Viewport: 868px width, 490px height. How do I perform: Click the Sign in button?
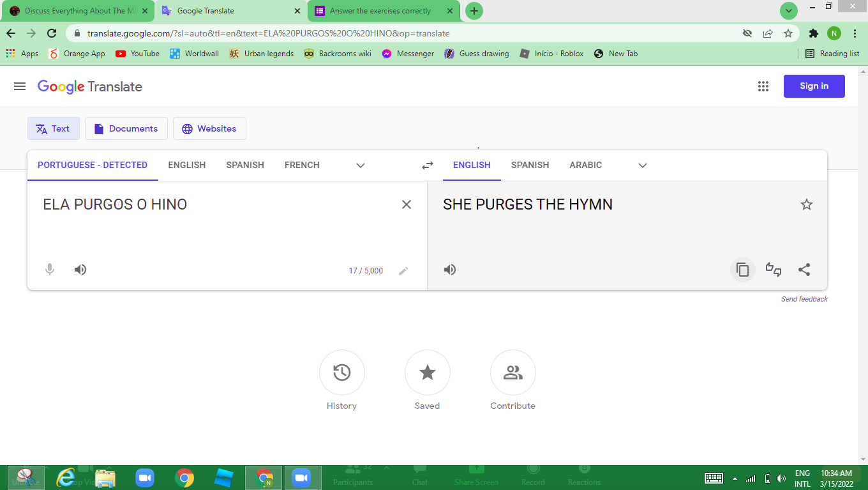point(814,86)
